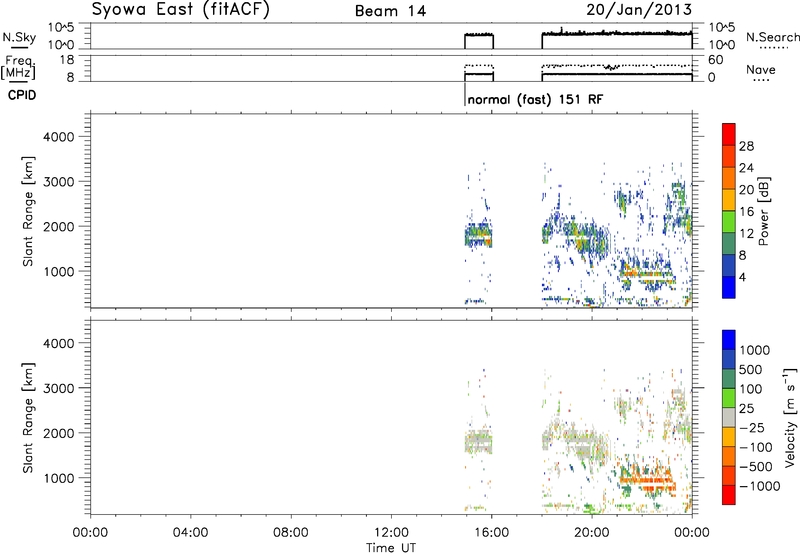Click the 'Slant Range [km]' label of the velocity plot

point(28,418)
